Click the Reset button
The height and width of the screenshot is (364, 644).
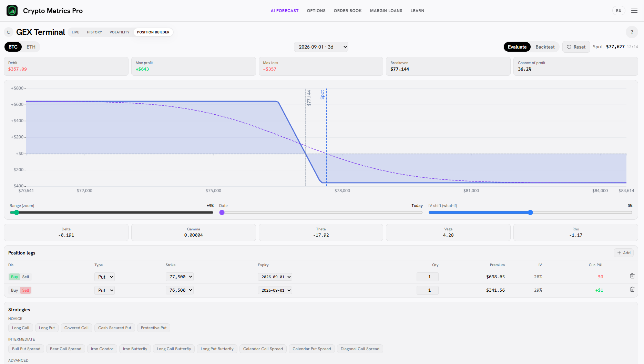[576, 47]
